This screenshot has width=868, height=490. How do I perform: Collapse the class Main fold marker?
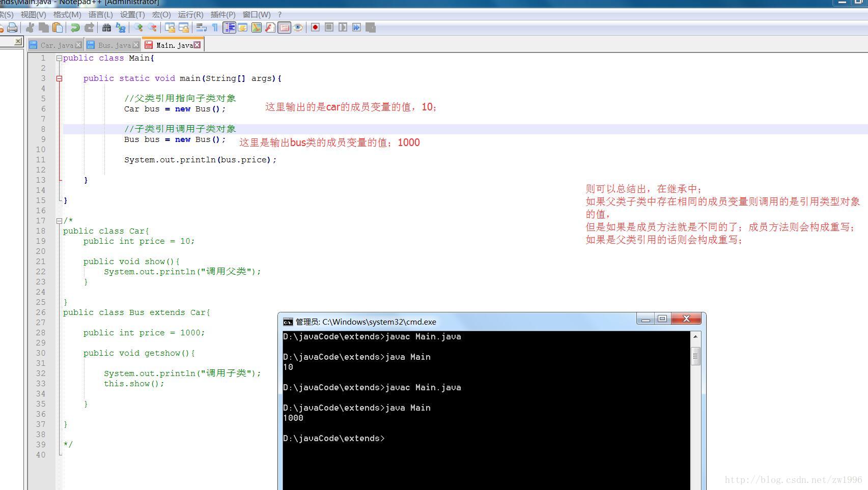click(x=59, y=58)
